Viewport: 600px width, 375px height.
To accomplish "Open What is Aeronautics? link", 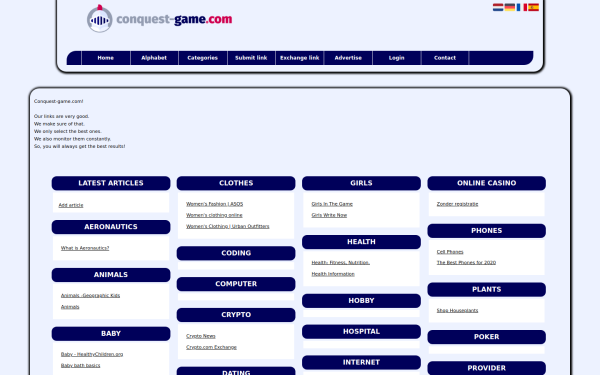I will click(85, 248).
